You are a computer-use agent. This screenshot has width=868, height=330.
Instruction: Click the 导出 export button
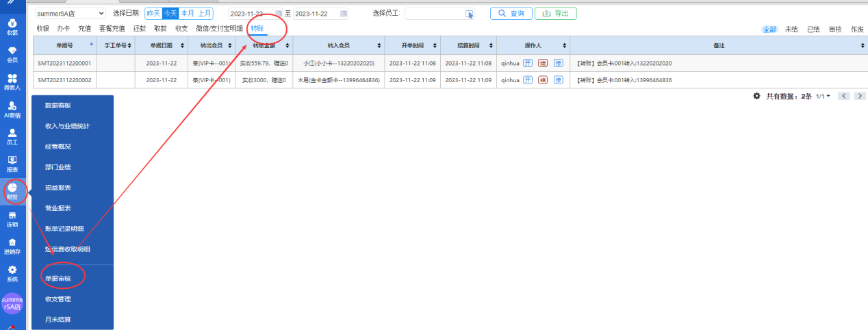point(555,14)
